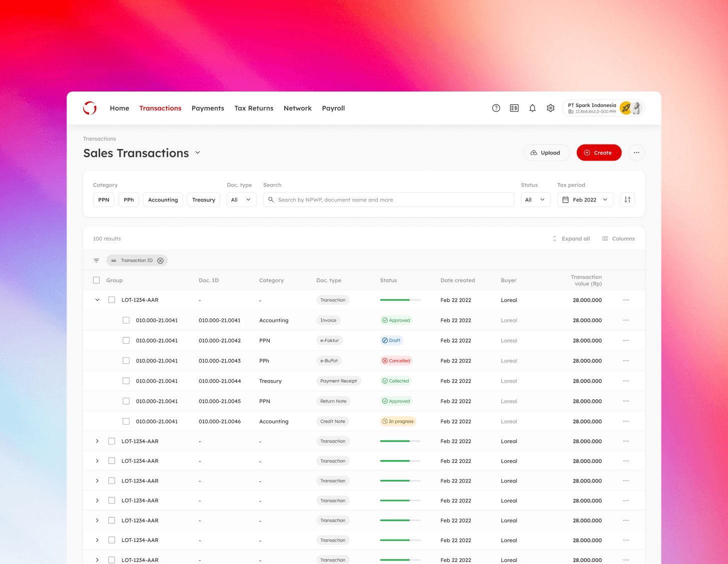Click the Transactions breadcrumb link
The width and height of the screenshot is (728, 564).
click(100, 138)
